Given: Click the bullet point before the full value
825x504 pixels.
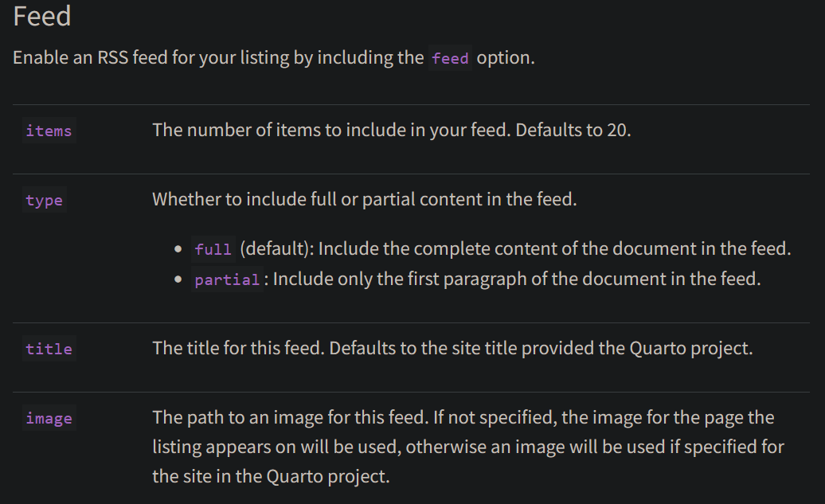Looking at the screenshot, I should coord(178,249).
